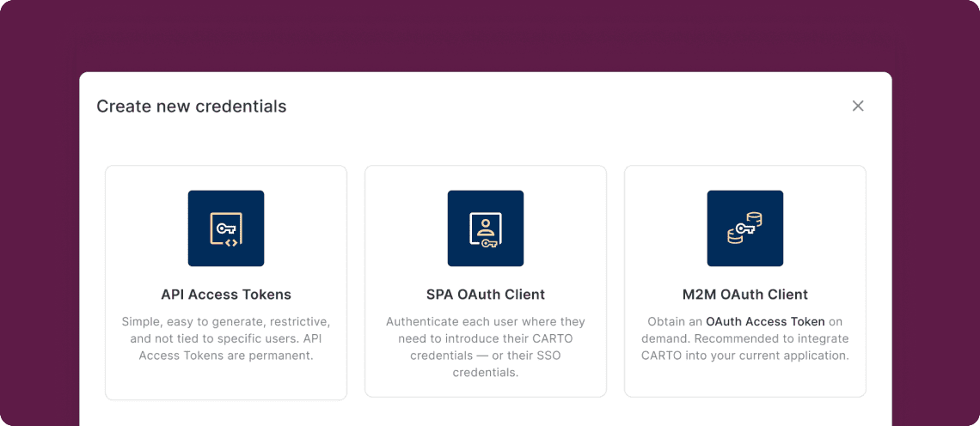Click the "SSO credentials" text in SPA card
Screen dimensions: 980x426
coord(486,373)
